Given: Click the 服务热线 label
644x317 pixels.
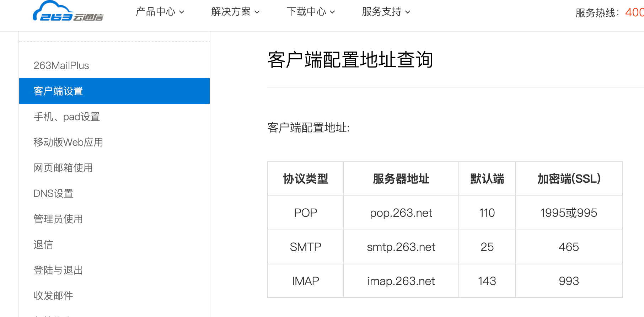Looking at the screenshot, I should point(597,13).
